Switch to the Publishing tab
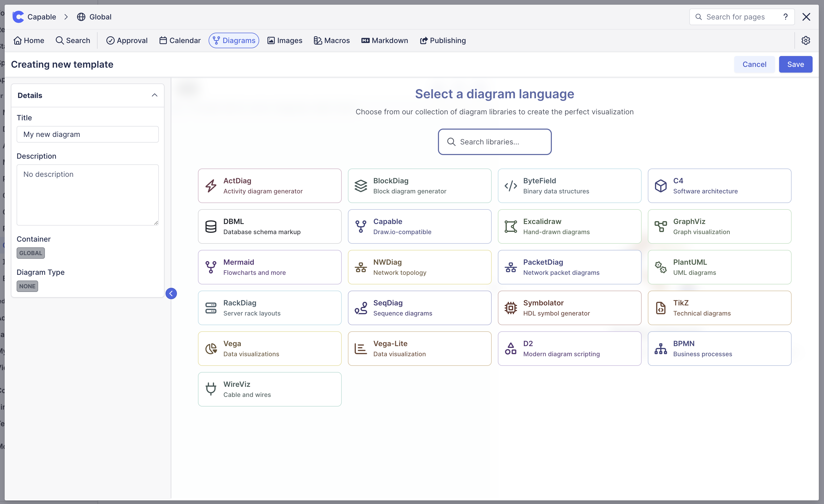Screen dimensions: 824x504 tap(443, 40)
